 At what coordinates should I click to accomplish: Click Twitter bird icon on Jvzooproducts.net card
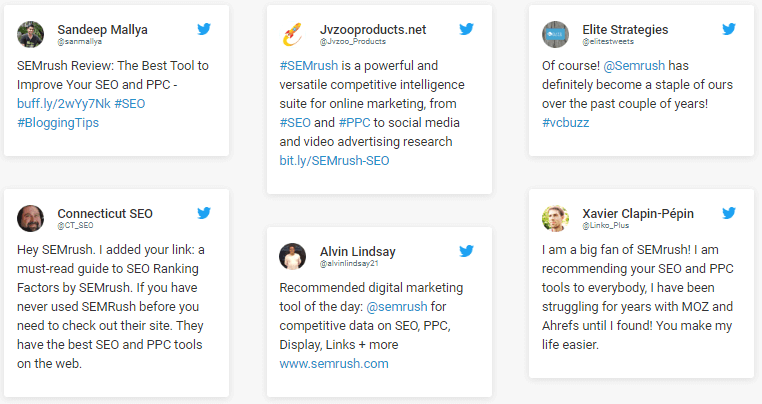466,29
